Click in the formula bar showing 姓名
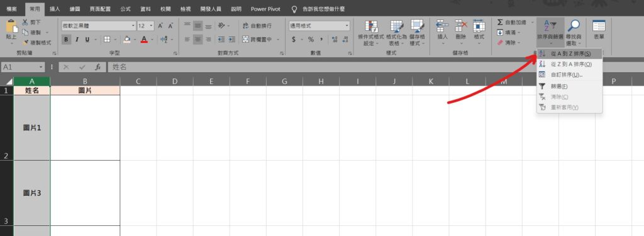Viewport: 644px width, 236px height. (x=375, y=67)
